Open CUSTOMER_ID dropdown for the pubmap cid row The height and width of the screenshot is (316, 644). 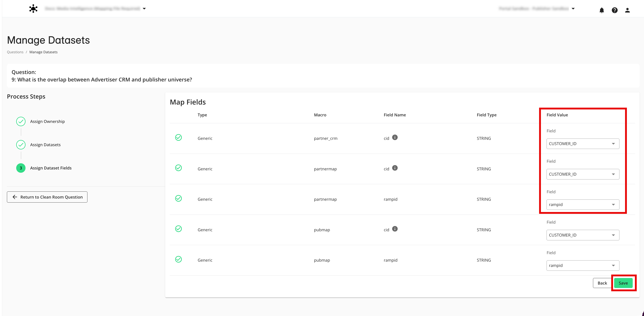pyautogui.click(x=582, y=235)
